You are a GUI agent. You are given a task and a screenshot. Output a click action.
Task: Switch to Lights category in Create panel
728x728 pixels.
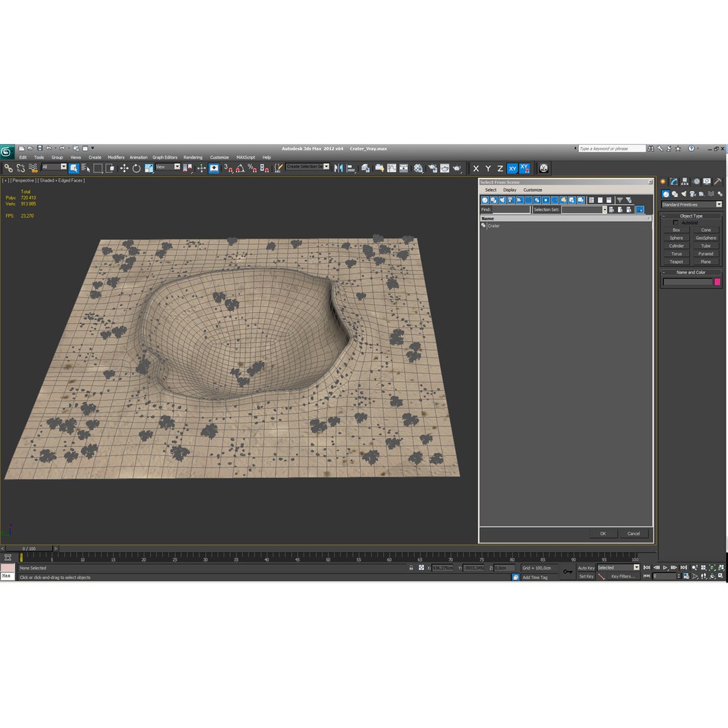coord(684,194)
